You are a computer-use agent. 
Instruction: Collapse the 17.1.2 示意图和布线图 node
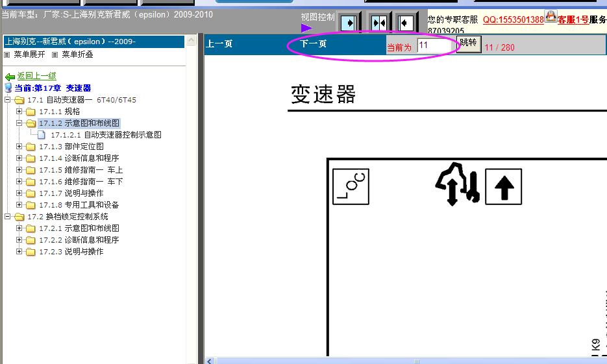click(19, 123)
